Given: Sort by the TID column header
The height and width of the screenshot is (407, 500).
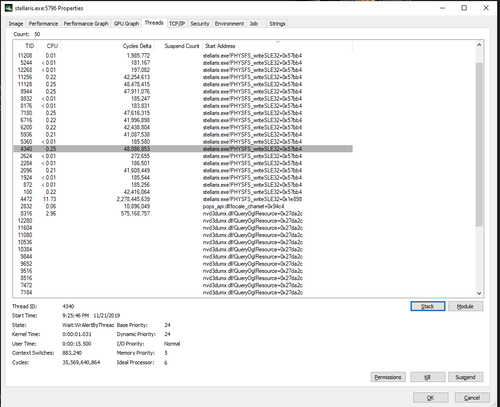Looking at the screenshot, I should pyautogui.click(x=25, y=46).
